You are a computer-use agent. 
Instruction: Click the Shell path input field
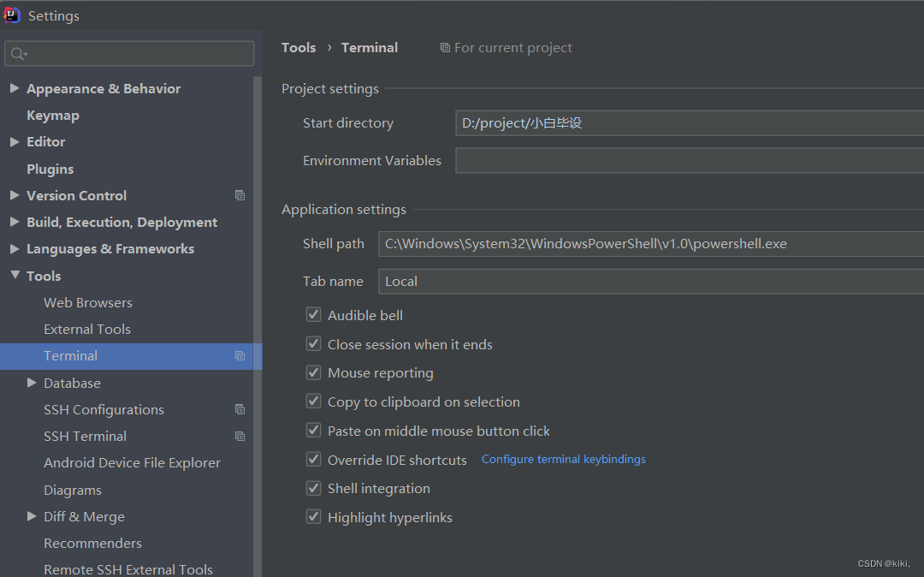pyautogui.click(x=650, y=244)
